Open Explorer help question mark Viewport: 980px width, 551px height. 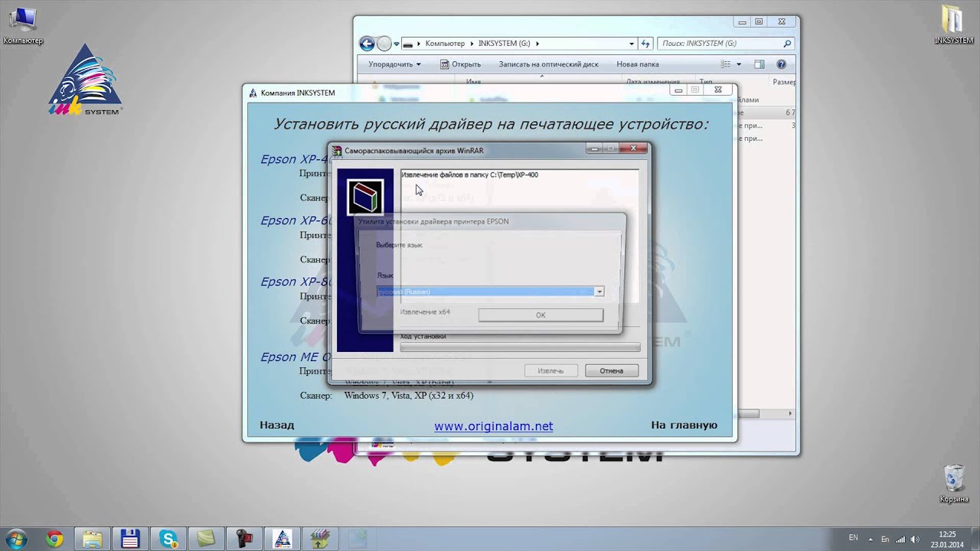coord(782,64)
